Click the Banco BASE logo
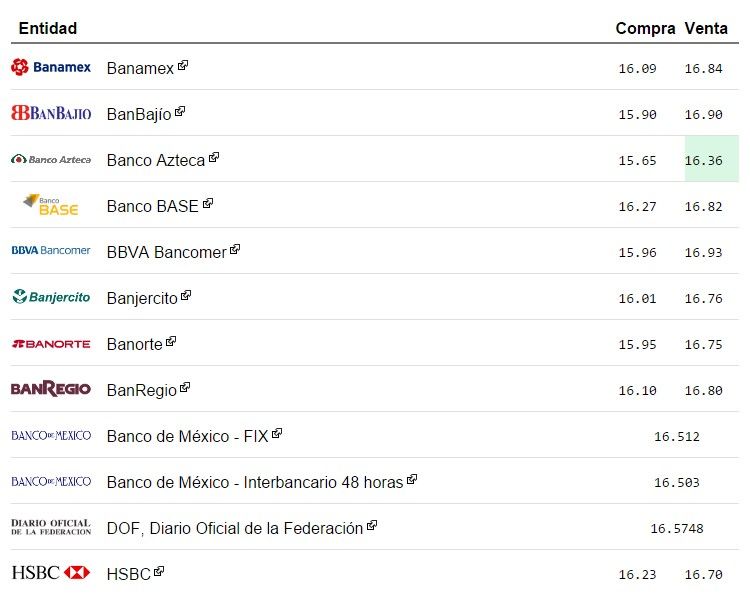The image size is (750, 594). point(51,204)
